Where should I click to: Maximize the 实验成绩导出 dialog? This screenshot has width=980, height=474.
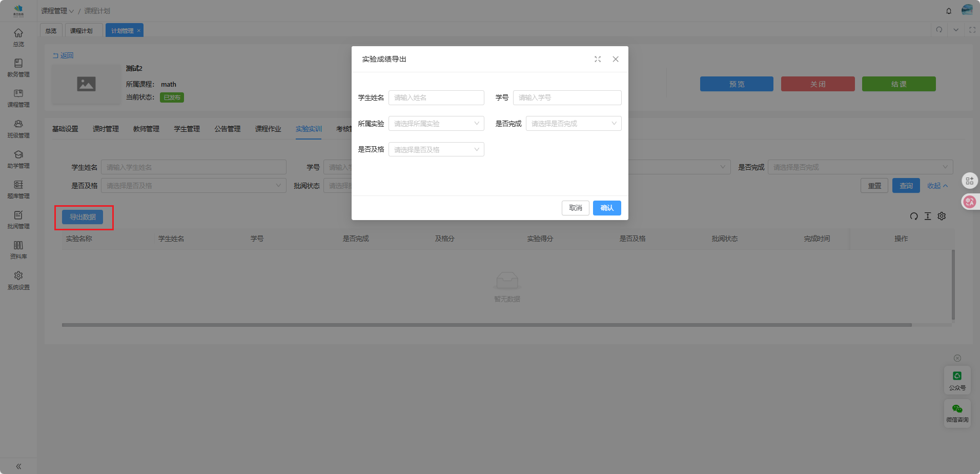598,60
